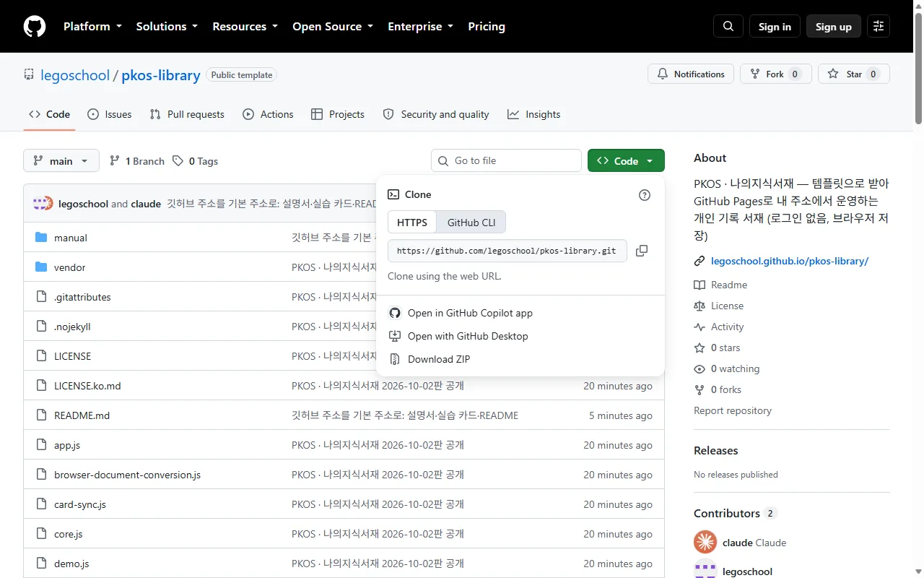Click the .gitattributes file icon
The image size is (924, 578).
(41, 297)
